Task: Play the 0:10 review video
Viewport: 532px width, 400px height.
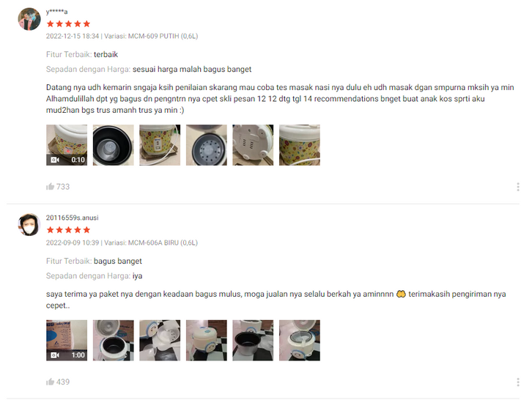Action: coord(67,145)
